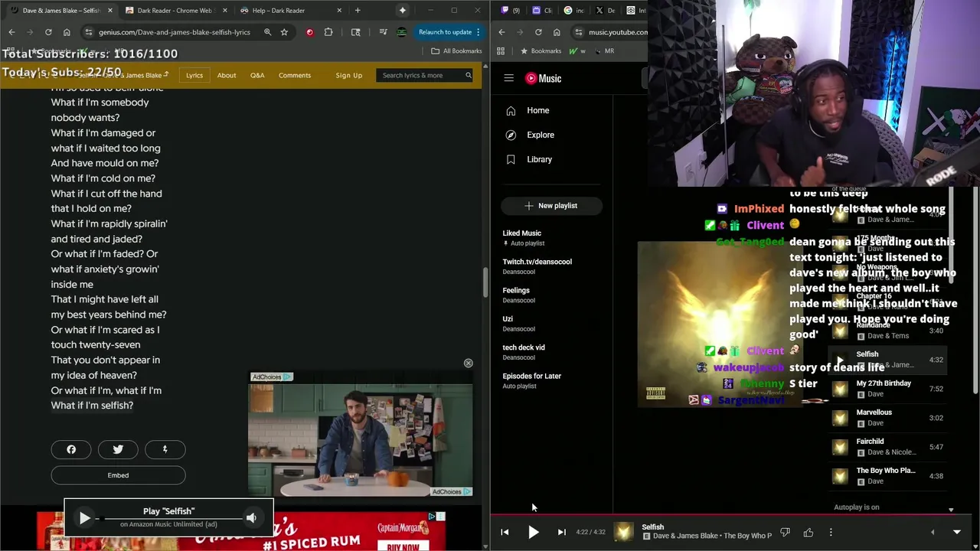This screenshot has width=980, height=551.
Task: Open the media control icon in Chrome toolbar
Action: pyautogui.click(x=383, y=32)
